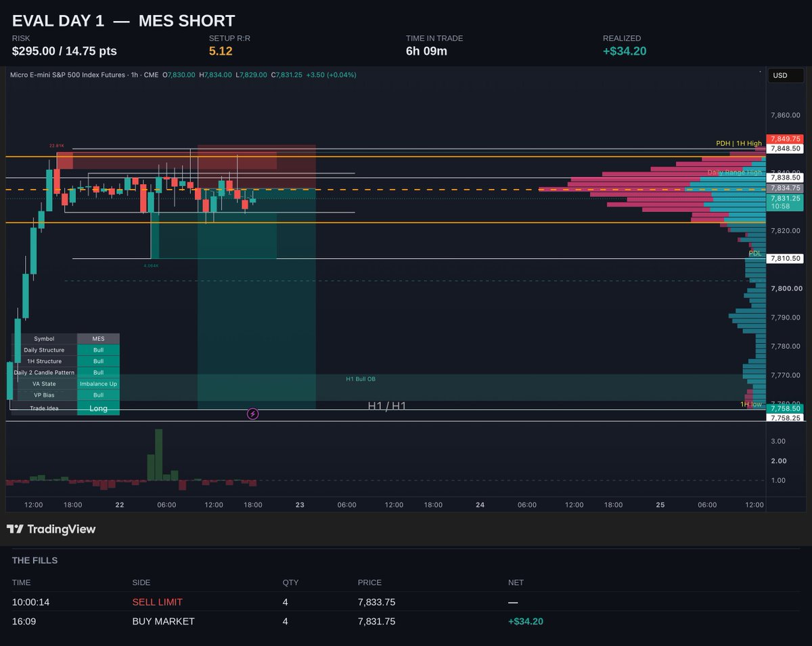
Task: Click the 'MES' cell in the bias table
Action: point(98,339)
